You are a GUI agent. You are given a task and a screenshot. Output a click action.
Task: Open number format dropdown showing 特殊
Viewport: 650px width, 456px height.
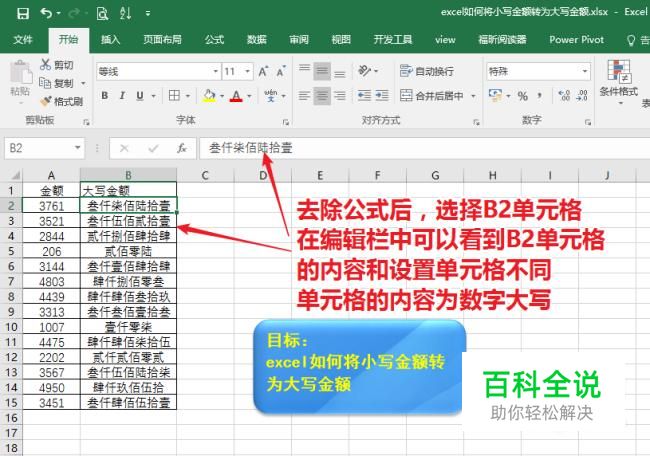[x=585, y=71]
